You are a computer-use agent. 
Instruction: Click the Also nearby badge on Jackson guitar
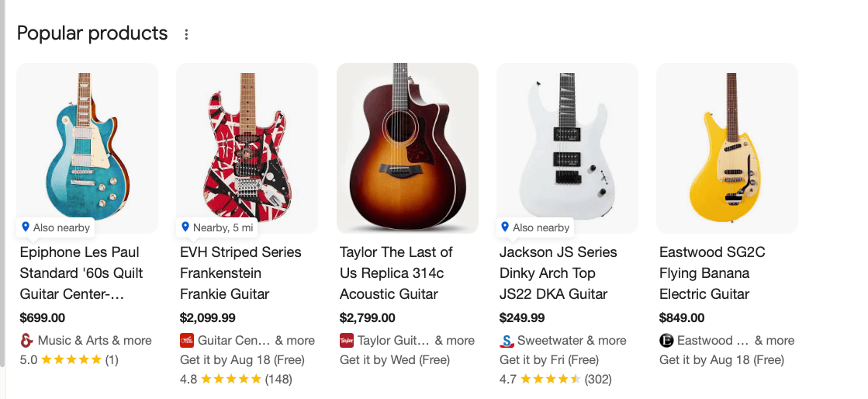coord(535,227)
